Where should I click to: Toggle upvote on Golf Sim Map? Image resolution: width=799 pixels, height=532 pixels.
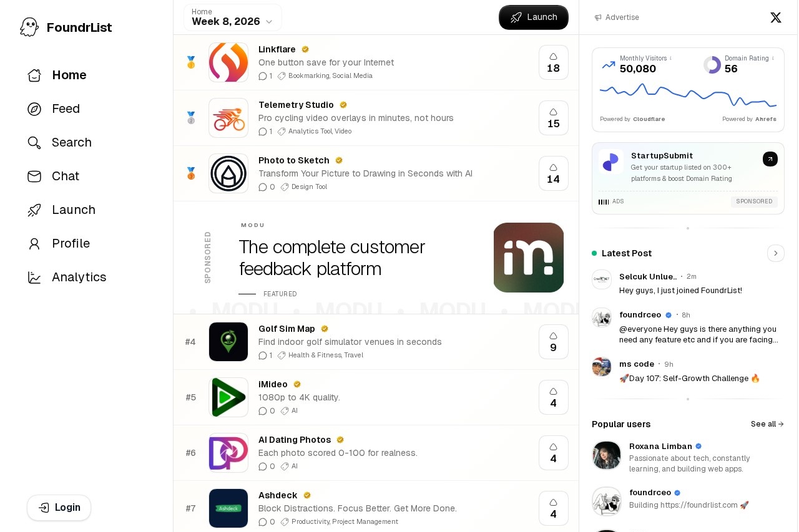click(x=553, y=342)
